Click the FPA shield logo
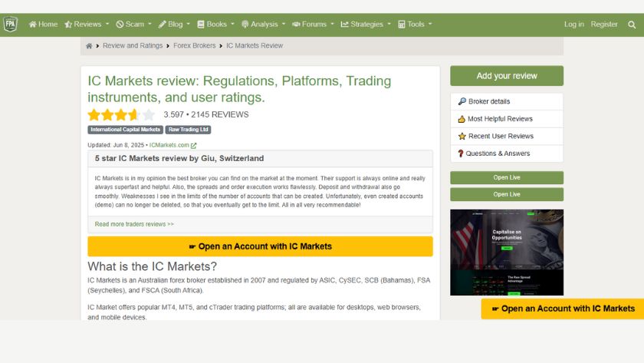Viewport: 644px width, 363px height. pyautogui.click(x=10, y=24)
